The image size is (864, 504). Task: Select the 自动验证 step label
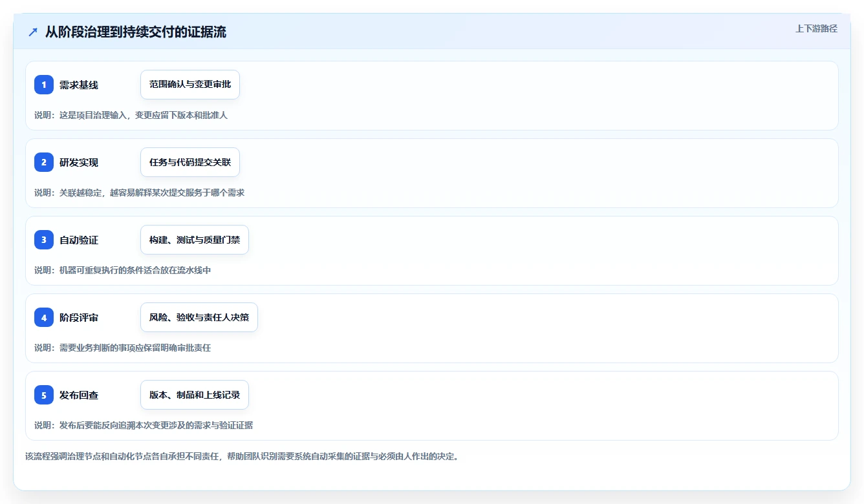pos(79,240)
